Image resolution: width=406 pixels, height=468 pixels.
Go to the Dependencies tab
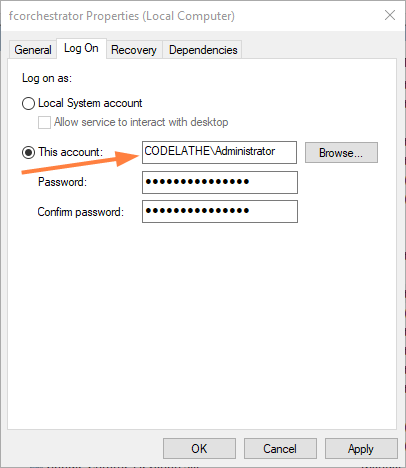[203, 50]
